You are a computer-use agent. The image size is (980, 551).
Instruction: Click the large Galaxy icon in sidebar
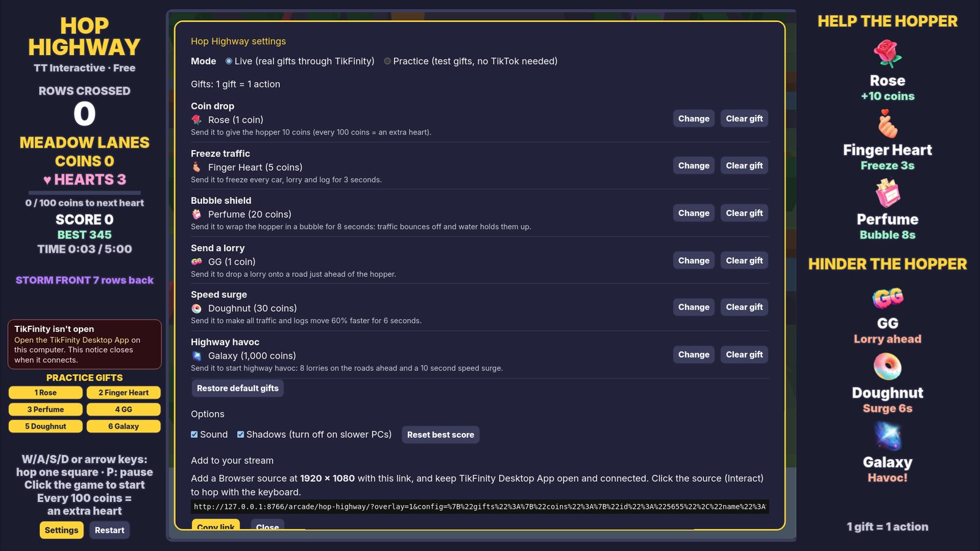[x=888, y=436]
